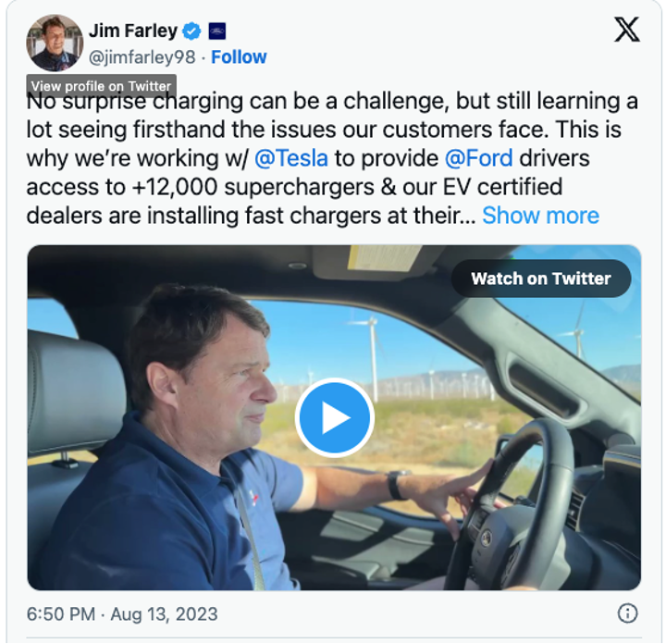Image resolution: width=666 pixels, height=644 pixels.
Task: Click Jim Farley's profile avatar photo
Action: (x=56, y=43)
